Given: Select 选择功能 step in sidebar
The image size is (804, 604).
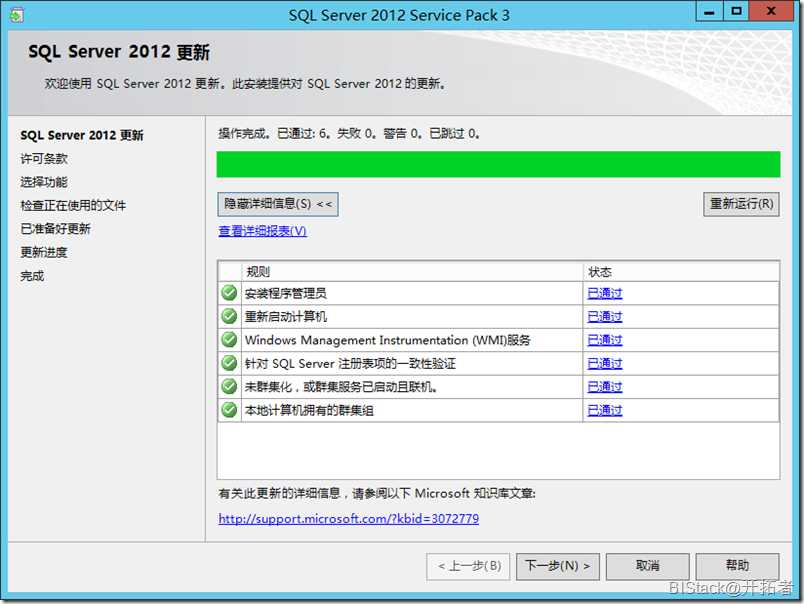Looking at the screenshot, I should [x=44, y=182].
